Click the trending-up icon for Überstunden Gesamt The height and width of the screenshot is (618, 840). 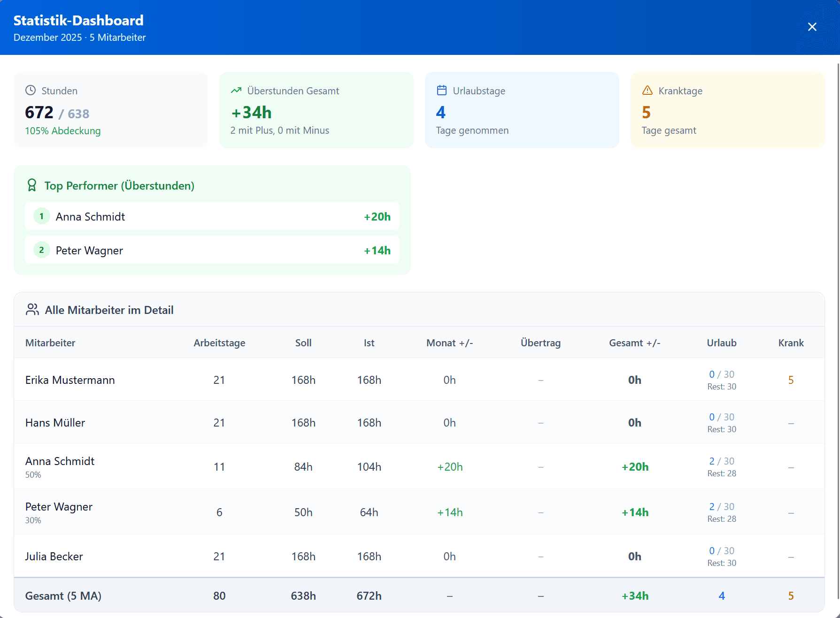point(236,90)
